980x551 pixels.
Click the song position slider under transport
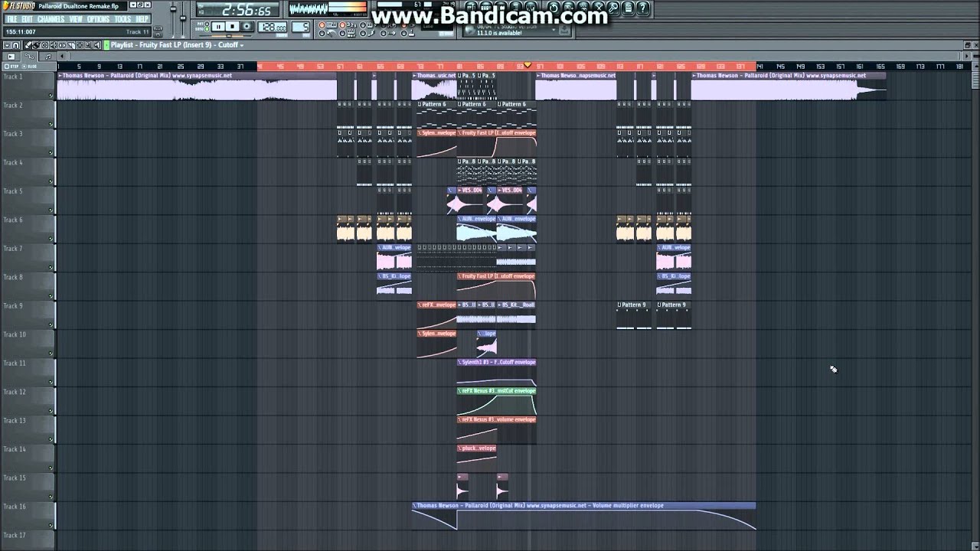pos(228,36)
